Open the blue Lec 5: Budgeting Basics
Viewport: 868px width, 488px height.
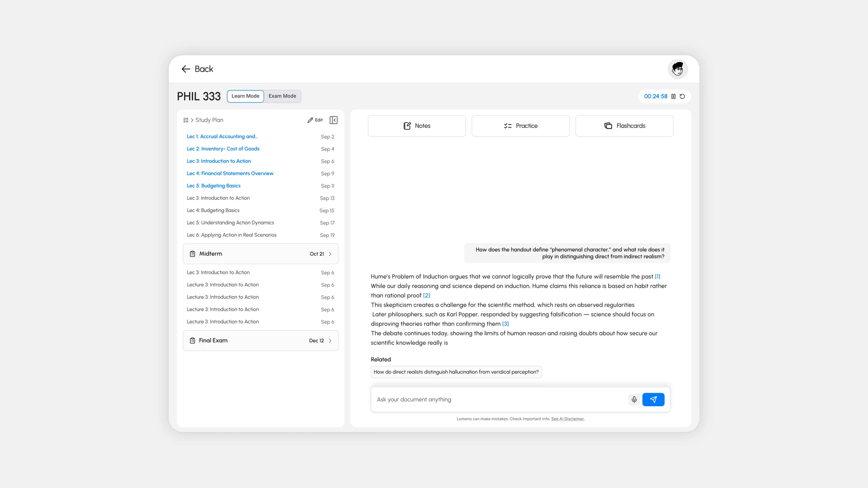tap(214, 186)
